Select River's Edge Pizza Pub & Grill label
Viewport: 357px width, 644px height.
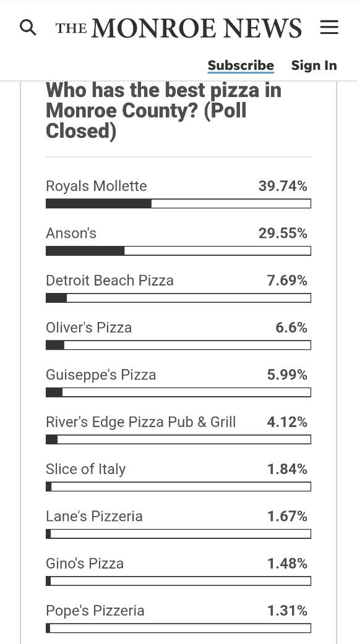[x=140, y=422]
